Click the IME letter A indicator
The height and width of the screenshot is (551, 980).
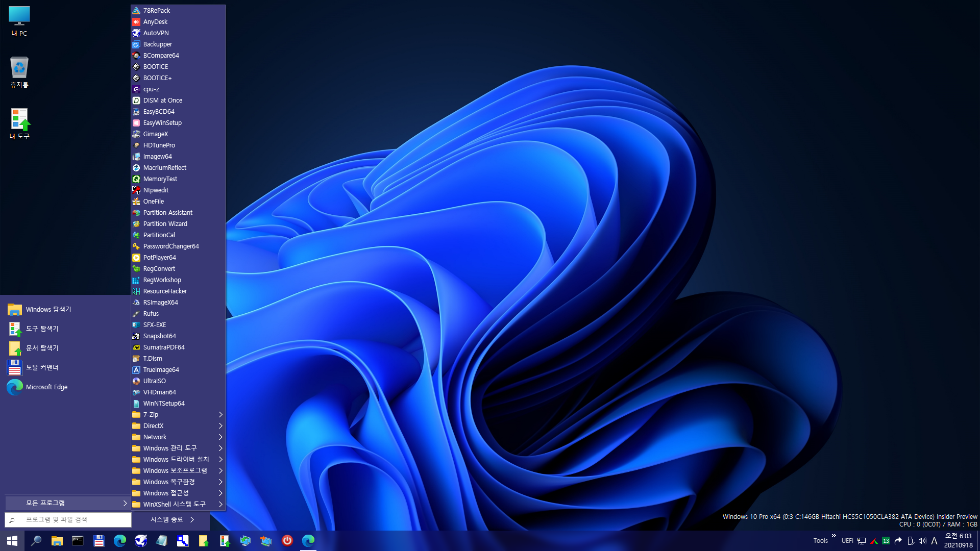(934, 541)
